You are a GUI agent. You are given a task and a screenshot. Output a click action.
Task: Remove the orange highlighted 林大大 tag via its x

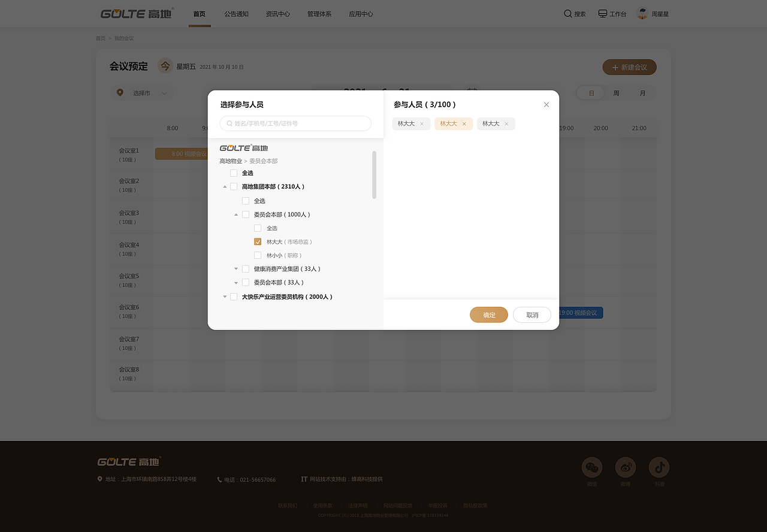coord(464,124)
